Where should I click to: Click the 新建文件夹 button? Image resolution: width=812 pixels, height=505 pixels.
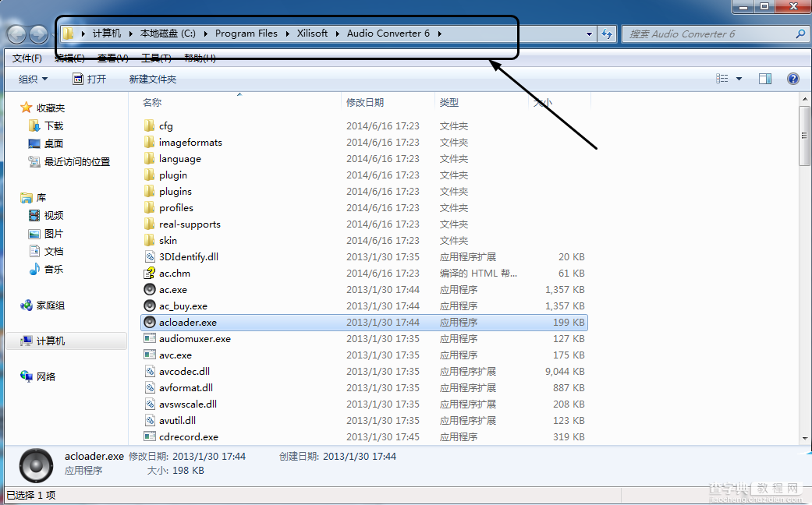pos(153,79)
